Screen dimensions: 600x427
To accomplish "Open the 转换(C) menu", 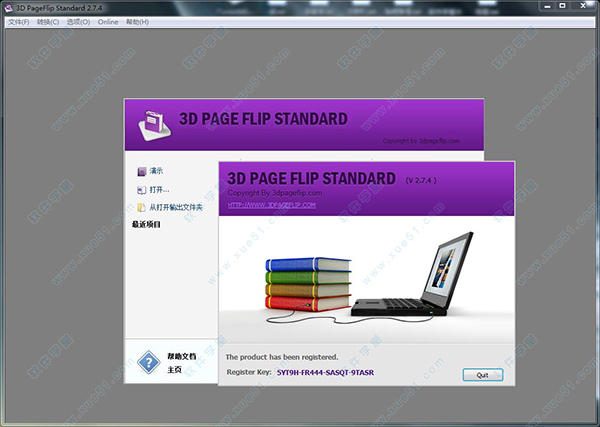I will pyautogui.click(x=48, y=22).
